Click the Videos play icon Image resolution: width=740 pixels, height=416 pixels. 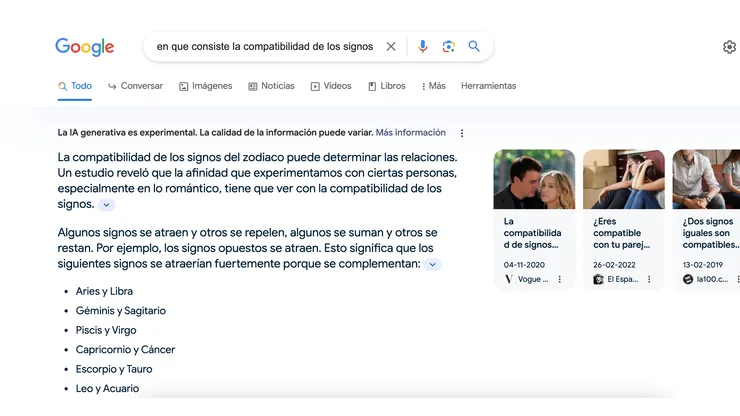pyautogui.click(x=315, y=86)
